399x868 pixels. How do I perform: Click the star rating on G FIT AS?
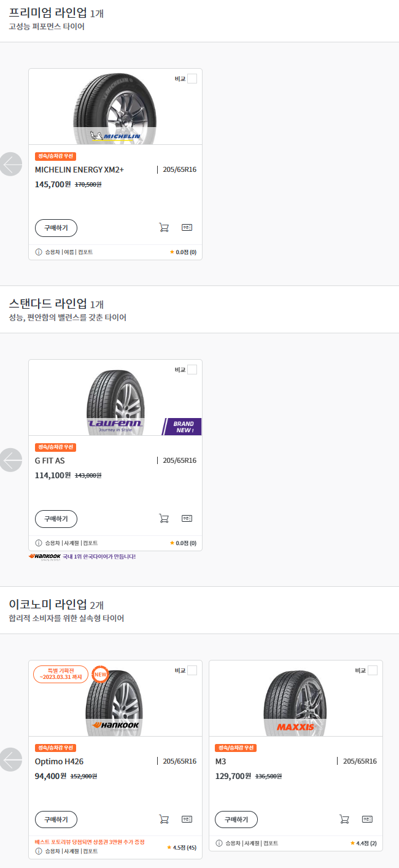(183, 543)
